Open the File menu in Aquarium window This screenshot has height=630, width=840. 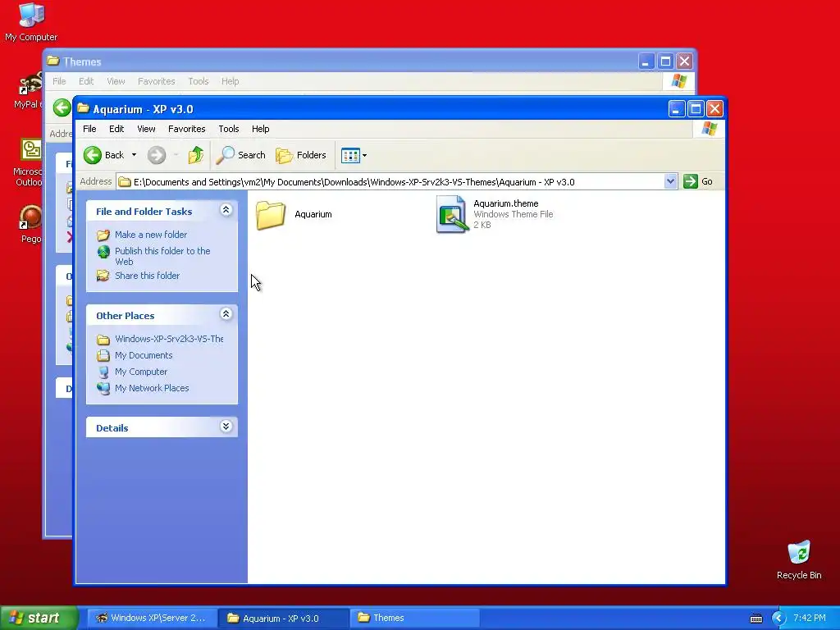[89, 129]
